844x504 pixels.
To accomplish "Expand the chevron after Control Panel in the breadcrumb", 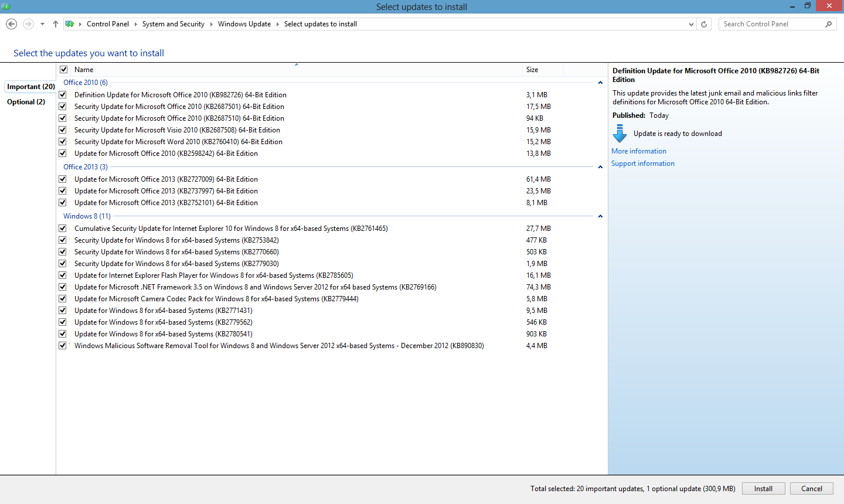I will (x=136, y=24).
